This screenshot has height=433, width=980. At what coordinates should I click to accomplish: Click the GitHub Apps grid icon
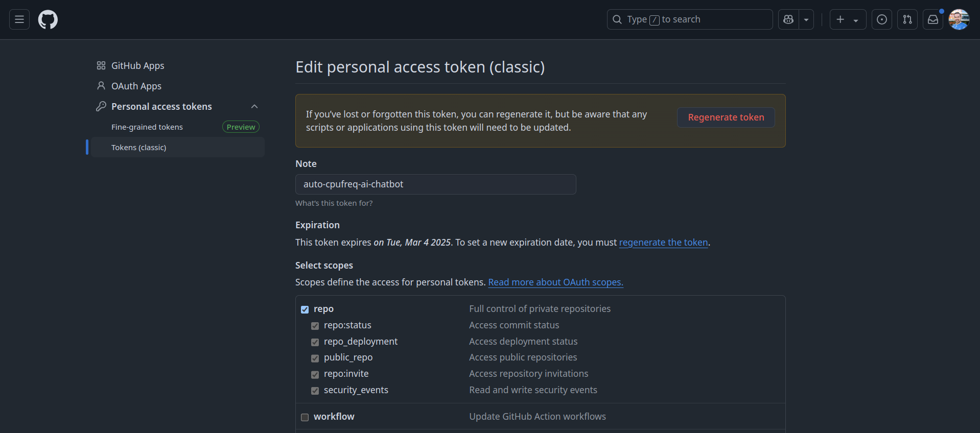(x=101, y=65)
